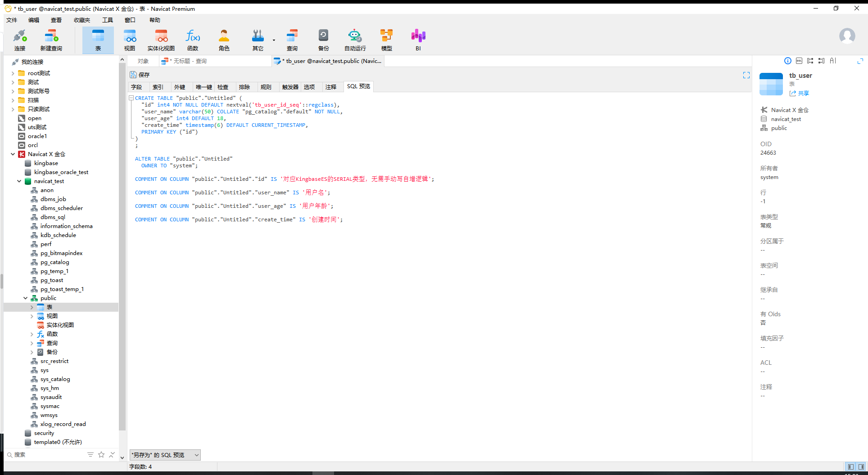
Task: Select the oracle1 connection
Action: tap(37, 136)
